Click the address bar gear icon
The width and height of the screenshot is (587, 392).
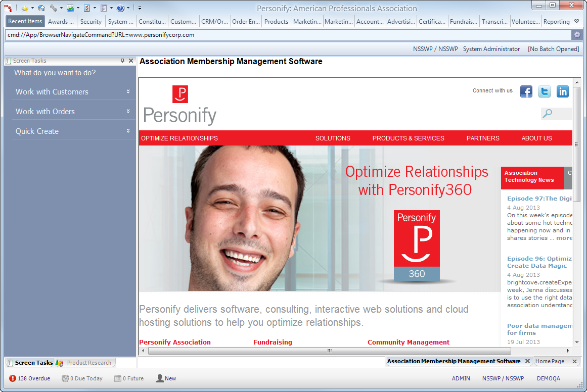click(577, 35)
